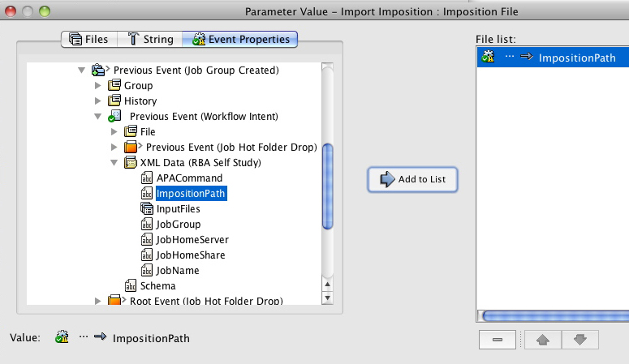This screenshot has height=364, width=629.
Task: Click the InputFiles list icon
Action: (x=147, y=208)
